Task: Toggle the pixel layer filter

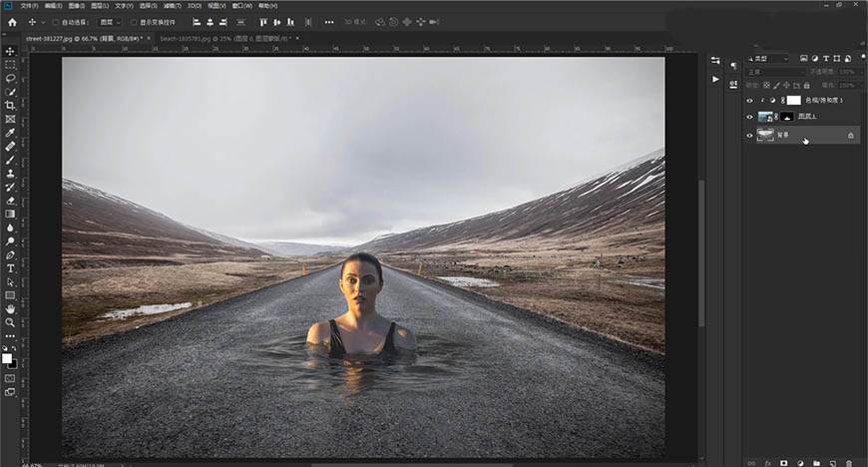Action: (x=804, y=58)
